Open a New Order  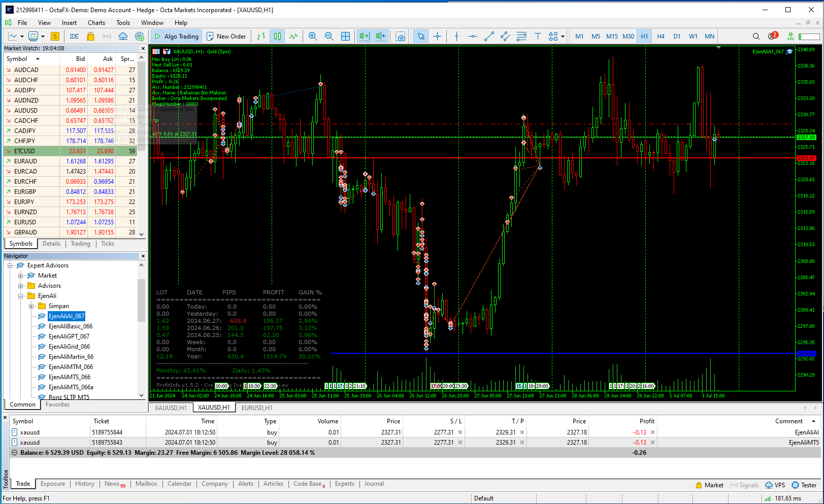click(226, 36)
